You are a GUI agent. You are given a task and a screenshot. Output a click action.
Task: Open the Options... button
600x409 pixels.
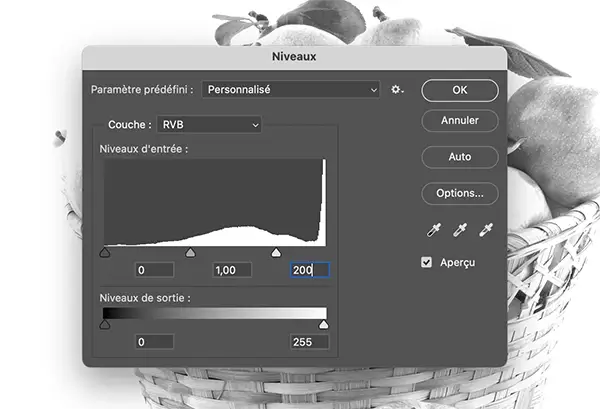[460, 193]
